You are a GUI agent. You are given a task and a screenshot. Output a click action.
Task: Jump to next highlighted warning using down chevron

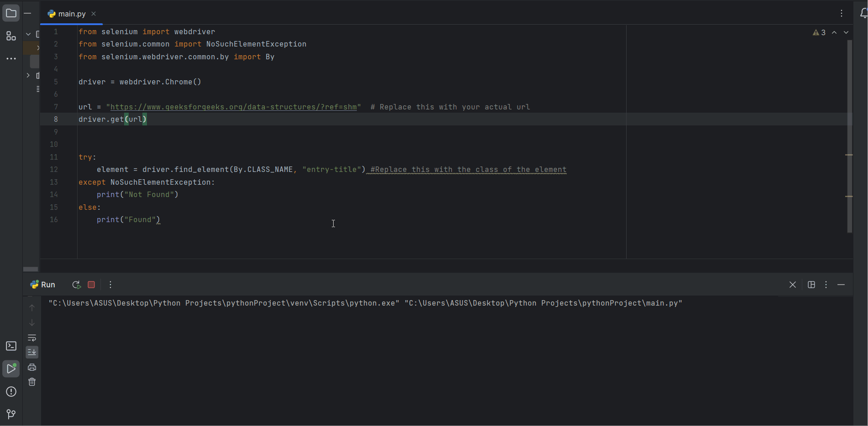pyautogui.click(x=846, y=32)
